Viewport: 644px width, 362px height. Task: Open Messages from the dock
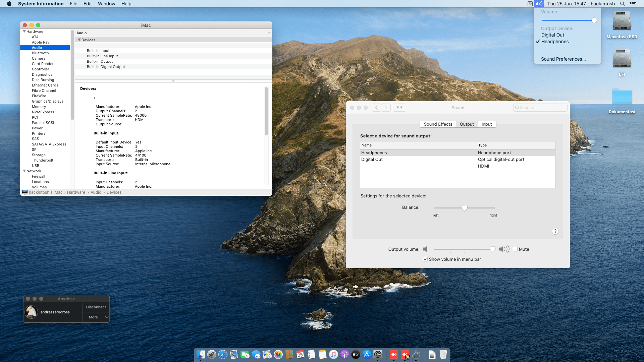click(x=256, y=354)
